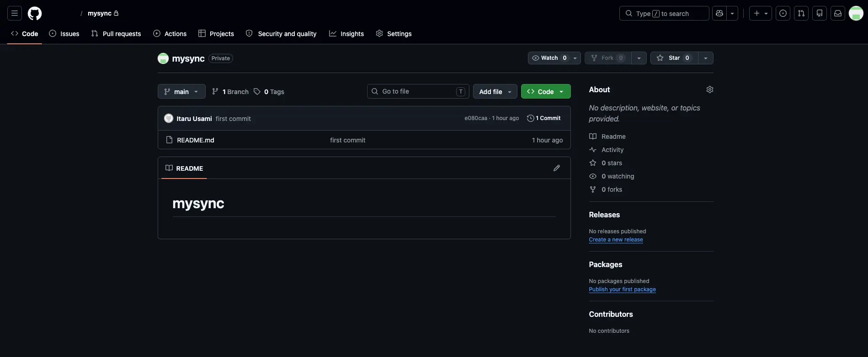Image resolution: width=868 pixels, height=357 pixels.
Task: Open the 0 forks link
Action: 606,189
